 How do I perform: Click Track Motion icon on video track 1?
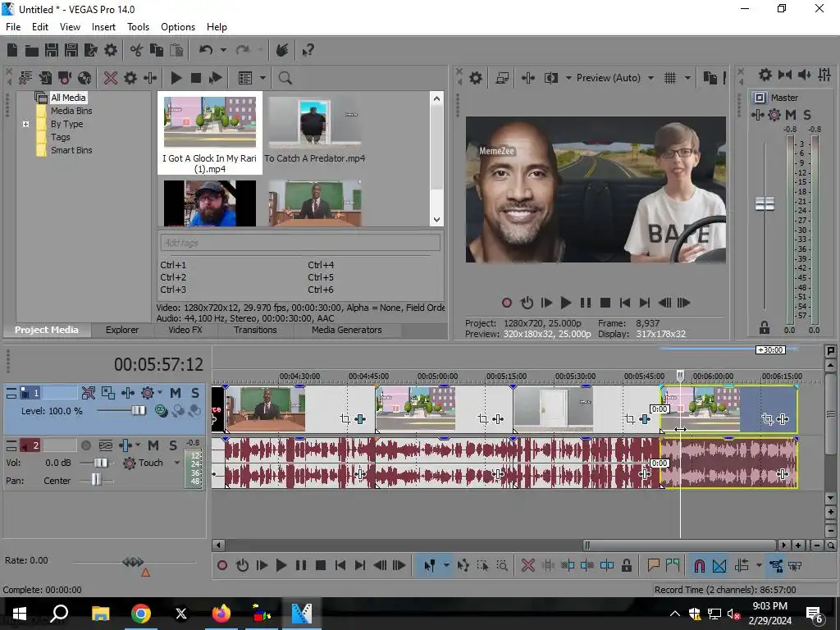click(x=107, y=393)
